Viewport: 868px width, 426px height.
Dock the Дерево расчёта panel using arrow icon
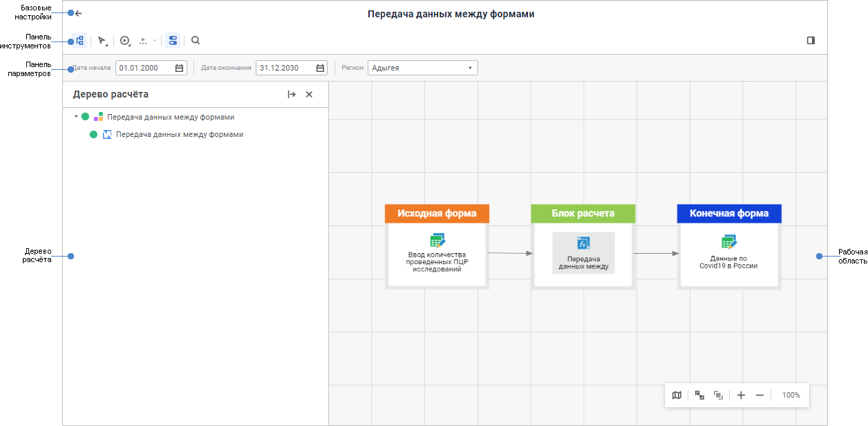292,95
